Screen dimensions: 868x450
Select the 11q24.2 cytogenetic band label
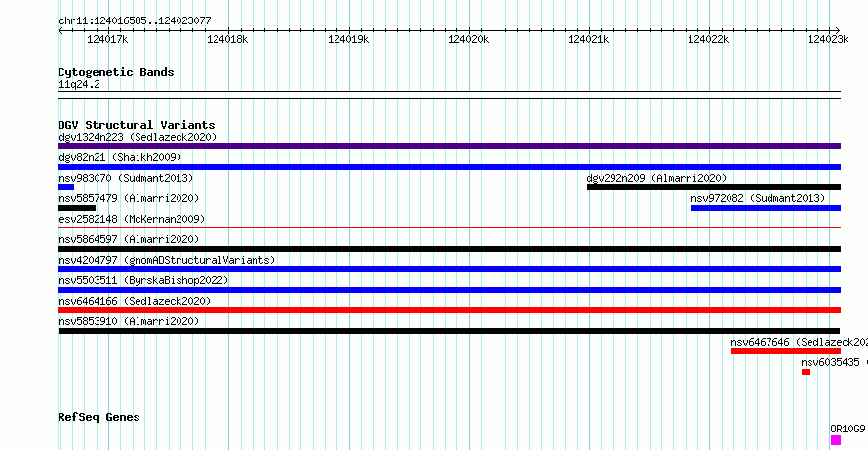coord(79,85)
